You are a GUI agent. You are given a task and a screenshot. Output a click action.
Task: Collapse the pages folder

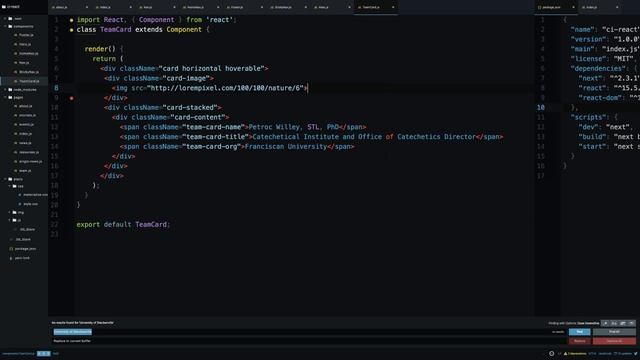[x=5, y=97]
